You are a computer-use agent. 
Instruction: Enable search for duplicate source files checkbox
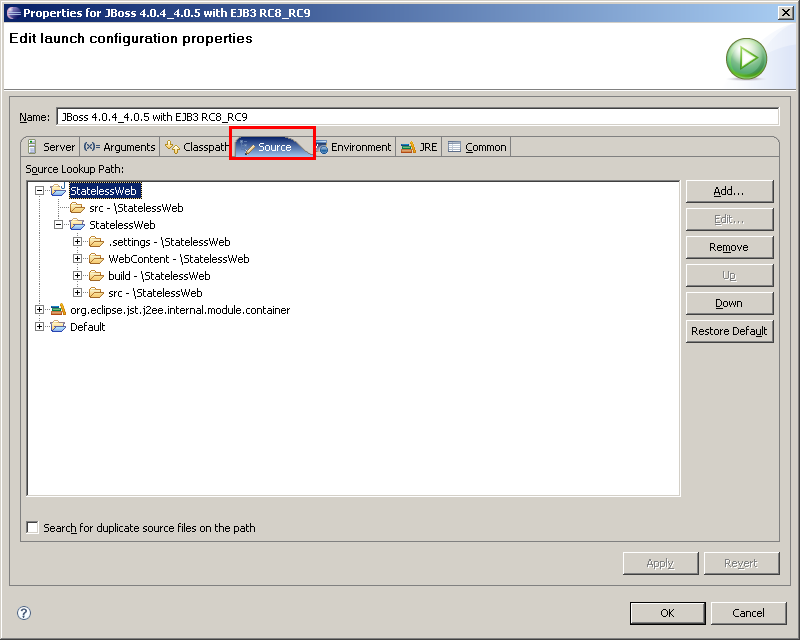[x=32, y=527]
